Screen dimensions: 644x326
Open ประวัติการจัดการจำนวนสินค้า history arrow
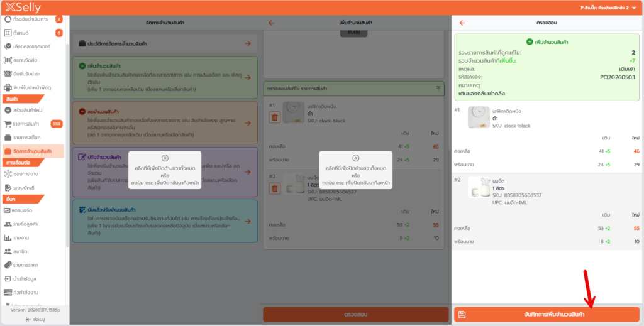point(248,43)
